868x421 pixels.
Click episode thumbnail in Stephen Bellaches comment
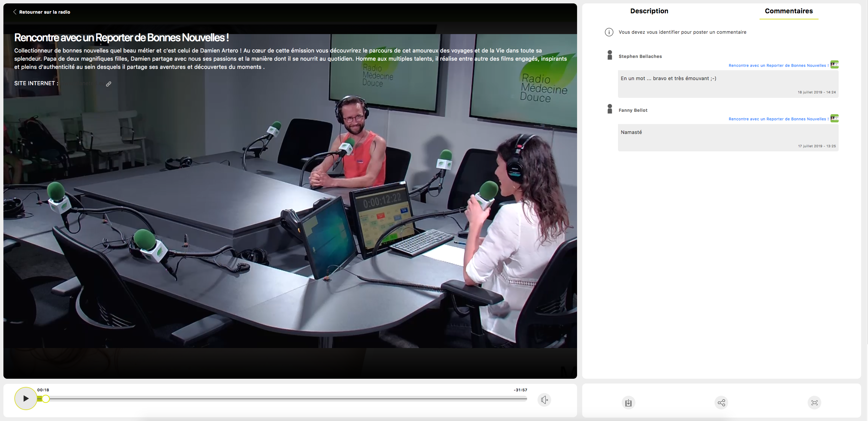tap(835, 64)
